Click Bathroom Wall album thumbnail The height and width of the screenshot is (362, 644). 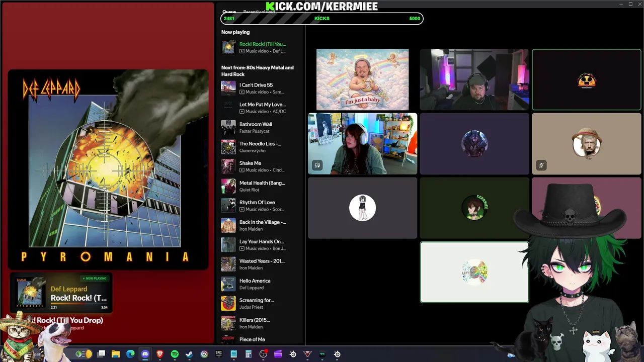coord(228,127)
